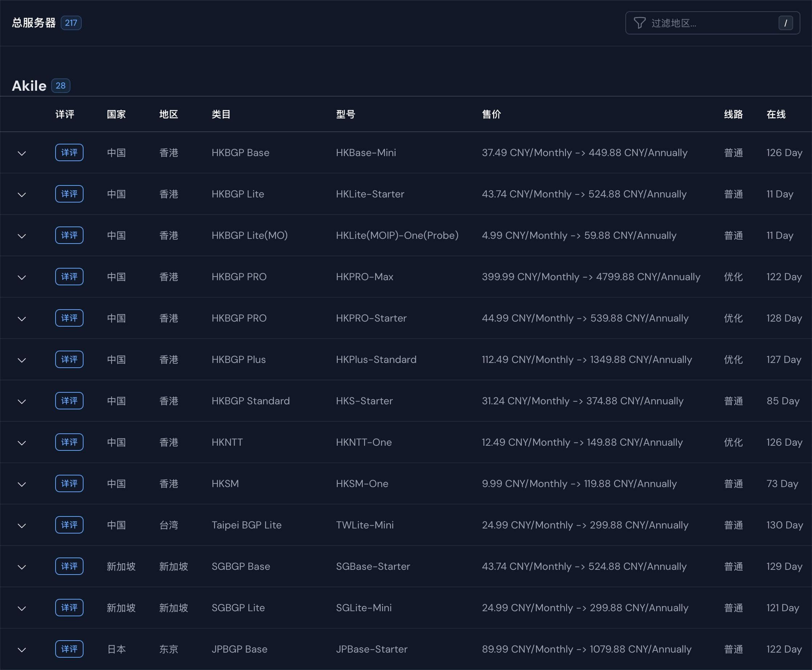Click the 在线 column header
Image resolution: width=812 pixels, height=670 pixels.
click(x=776, y=114)
